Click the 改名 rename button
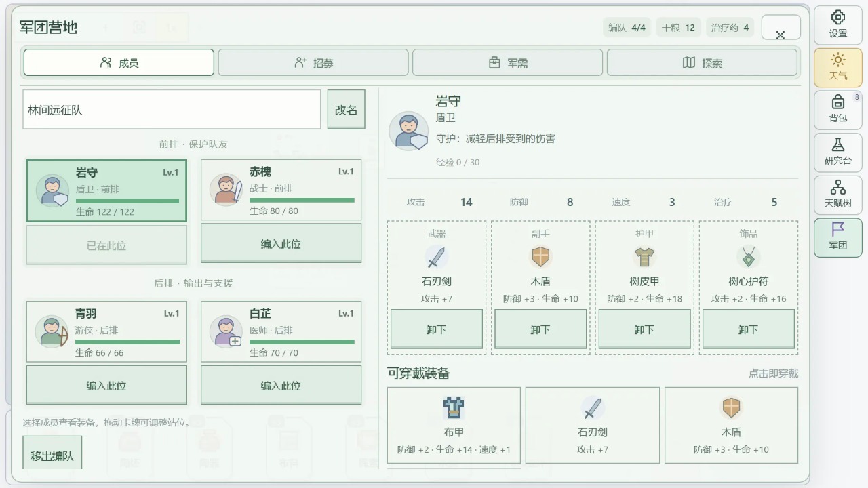868x488 pixels. [346, 109]
